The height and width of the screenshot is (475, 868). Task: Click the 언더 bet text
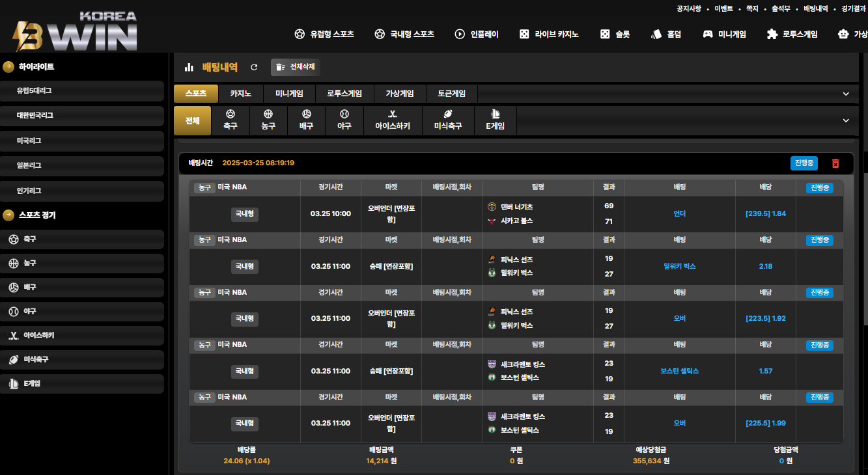[680, 213]
